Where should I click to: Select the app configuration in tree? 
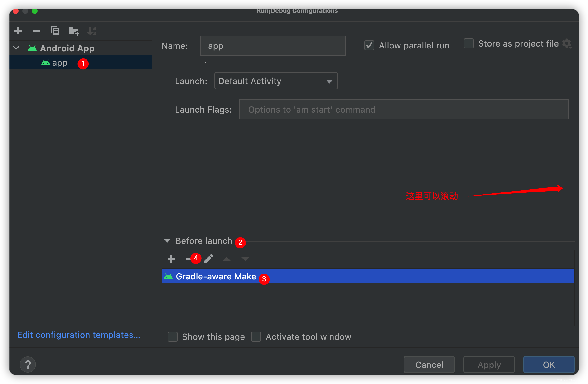[x=60, y=63]
